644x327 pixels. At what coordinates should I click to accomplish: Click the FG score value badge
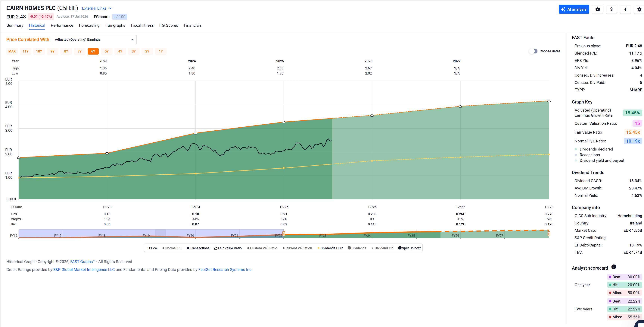[120, 17]
